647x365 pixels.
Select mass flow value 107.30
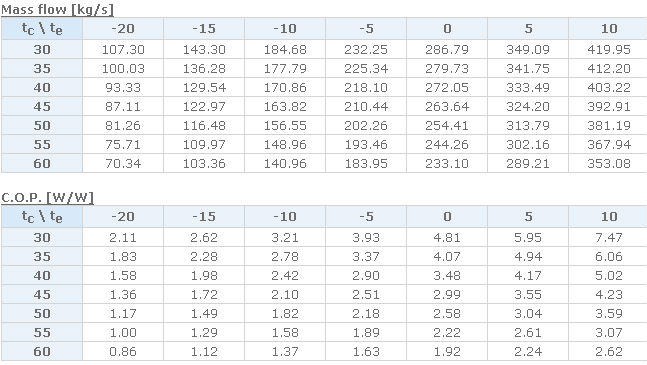tap(123, 49)
